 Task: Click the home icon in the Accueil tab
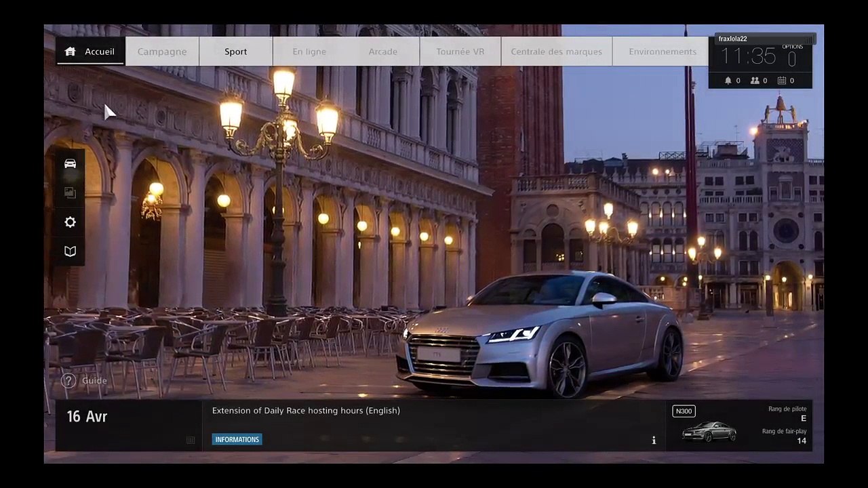click(x=70, y=52)
